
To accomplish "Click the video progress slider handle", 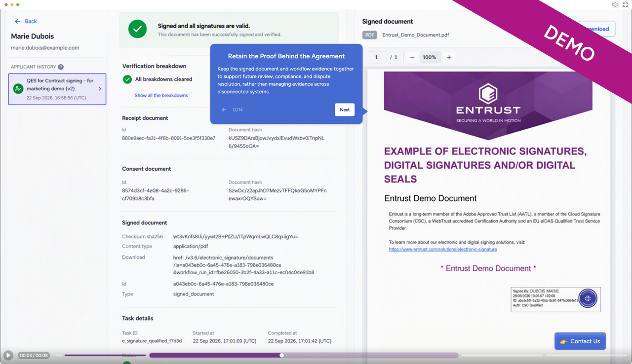I will (281, 355).
